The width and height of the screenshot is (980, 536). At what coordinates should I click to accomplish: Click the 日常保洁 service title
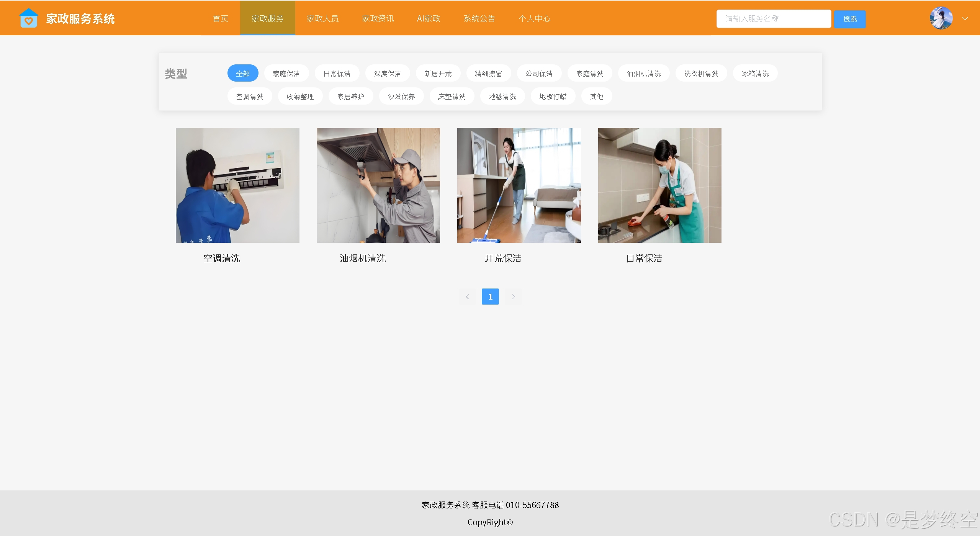point(644,258)
